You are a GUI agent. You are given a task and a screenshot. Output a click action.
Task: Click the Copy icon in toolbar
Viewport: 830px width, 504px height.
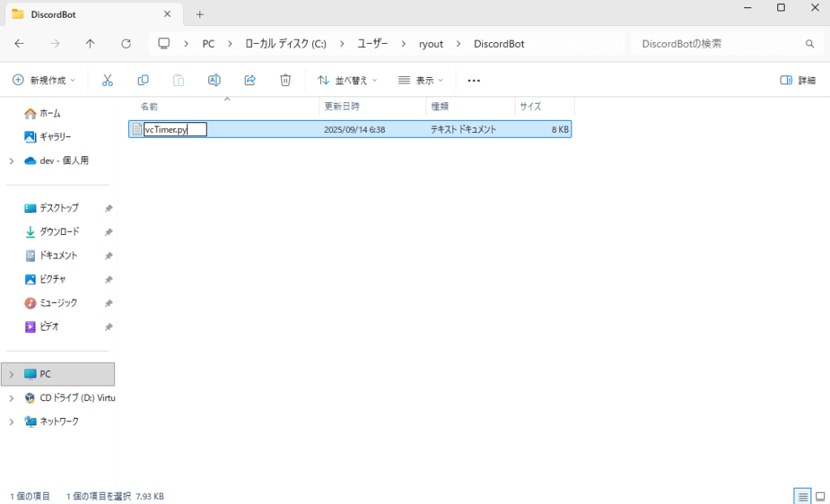(x=143, y=80)
